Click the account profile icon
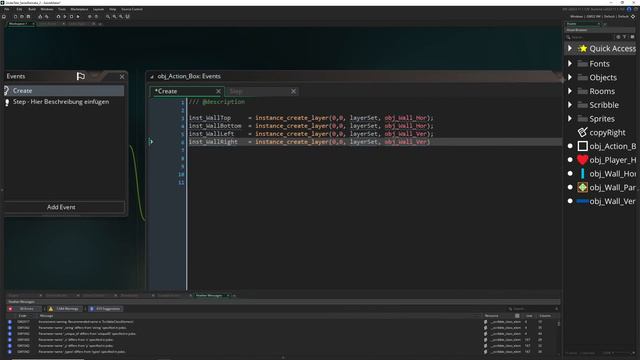The image size is (640, 360). pos(629,9)
